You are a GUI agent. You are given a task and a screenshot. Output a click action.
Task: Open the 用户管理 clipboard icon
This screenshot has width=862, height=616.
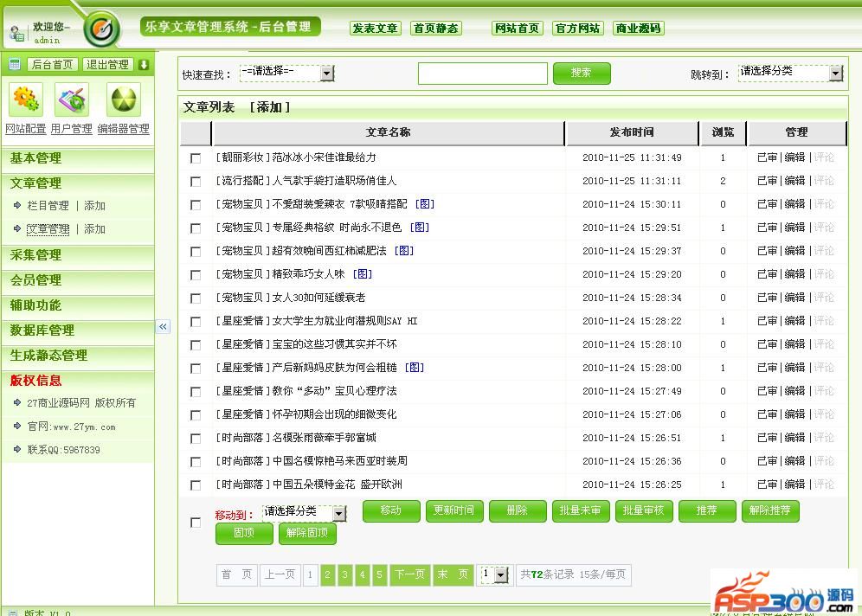click(72, 100)
